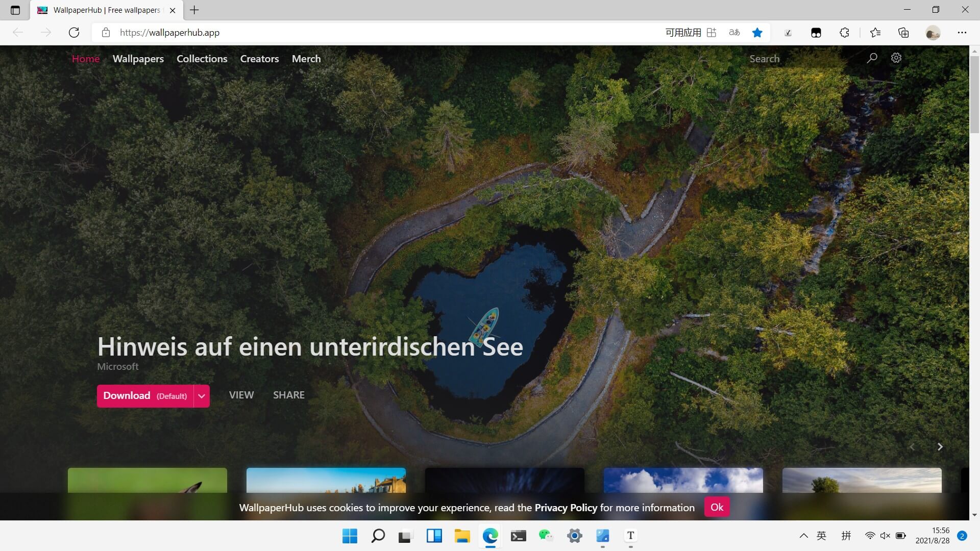
Task: Navigate to Wallpapers menu item
Action: pyautogui.click(x=138, y=59)
